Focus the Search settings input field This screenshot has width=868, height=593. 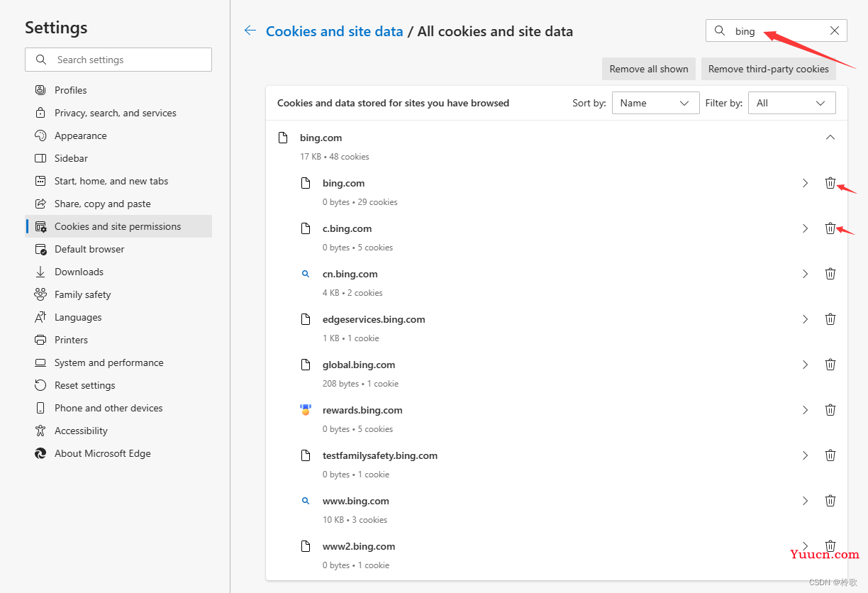pyautogui.click(x=118, y=60)
